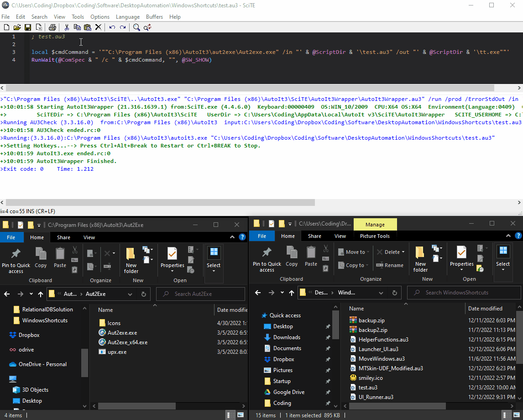The height and width of the screenshot is (420, 523).
Task: Click the Undo arrow in SciTE toolbar
Action: [112, 27]
